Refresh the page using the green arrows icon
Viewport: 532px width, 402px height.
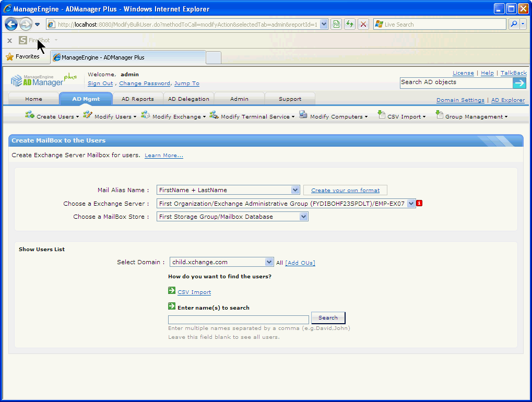coord(350,24)
